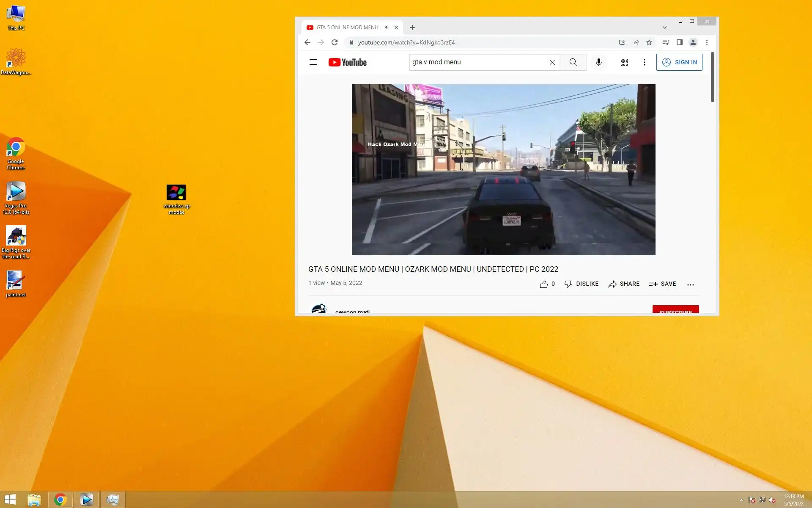Open YouTube hamburger guide menu
This screenshot has height=508, width=812.
(x=313, y=62)
